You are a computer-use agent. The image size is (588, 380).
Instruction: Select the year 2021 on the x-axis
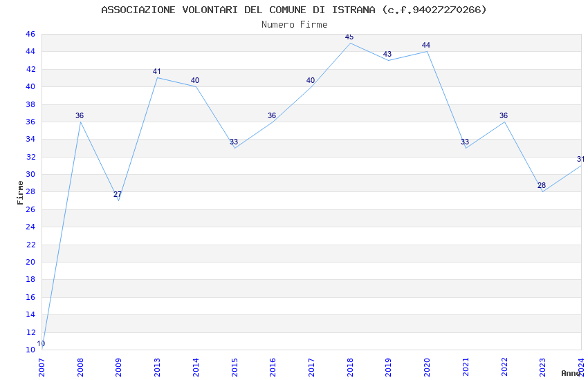[466, 368]
